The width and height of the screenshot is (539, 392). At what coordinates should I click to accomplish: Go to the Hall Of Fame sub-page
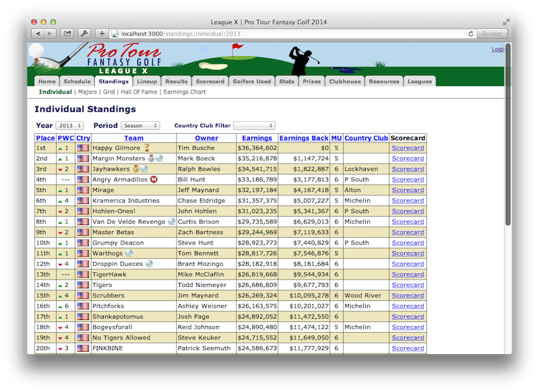(x=139, y=92)
